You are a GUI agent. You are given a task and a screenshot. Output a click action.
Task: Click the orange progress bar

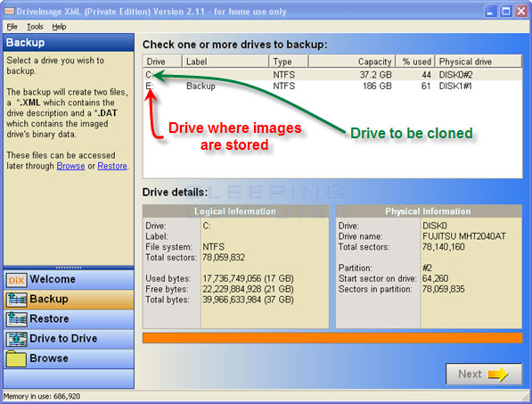332,338
